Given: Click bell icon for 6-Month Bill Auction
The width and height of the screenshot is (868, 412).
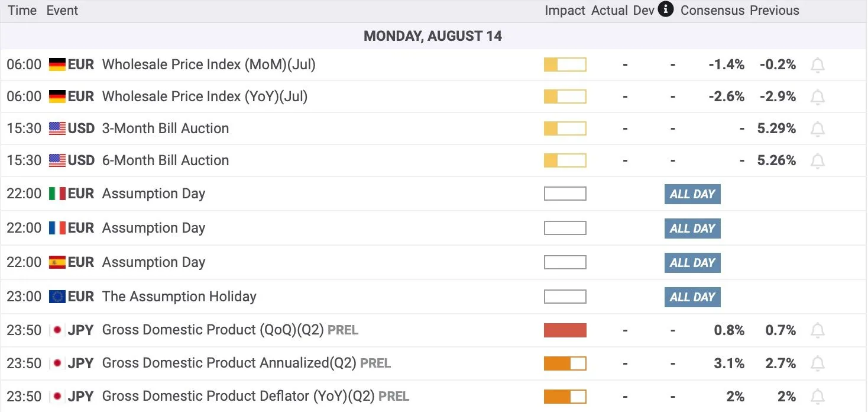Looking at the screenshot, I should pyautogui.click(x=817, y=161).
